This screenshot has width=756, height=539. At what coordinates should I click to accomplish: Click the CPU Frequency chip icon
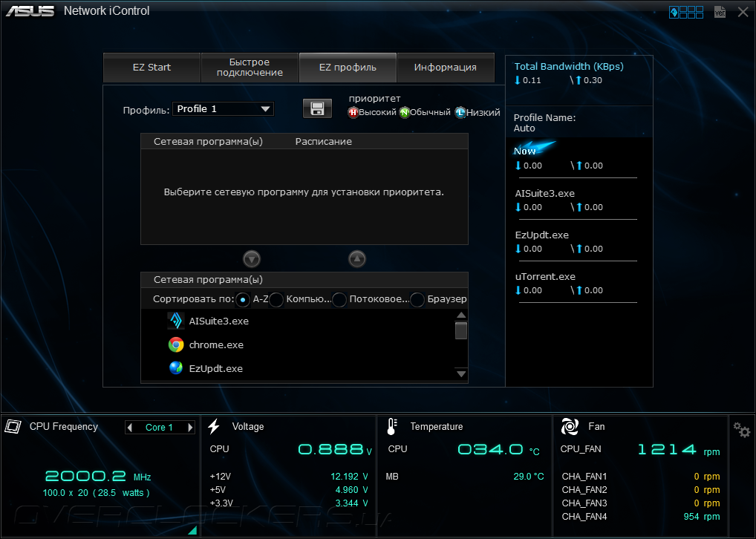coord(13,426)
